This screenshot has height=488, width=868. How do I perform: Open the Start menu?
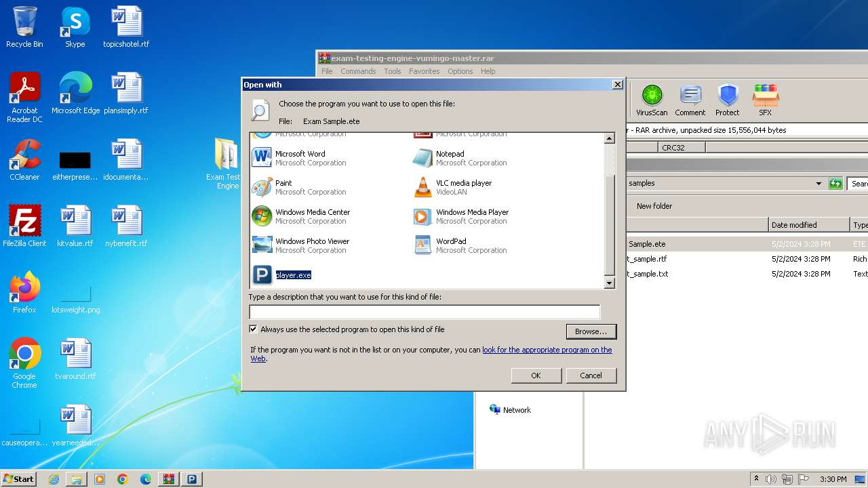pyautogui.click(x=19, y=479)
